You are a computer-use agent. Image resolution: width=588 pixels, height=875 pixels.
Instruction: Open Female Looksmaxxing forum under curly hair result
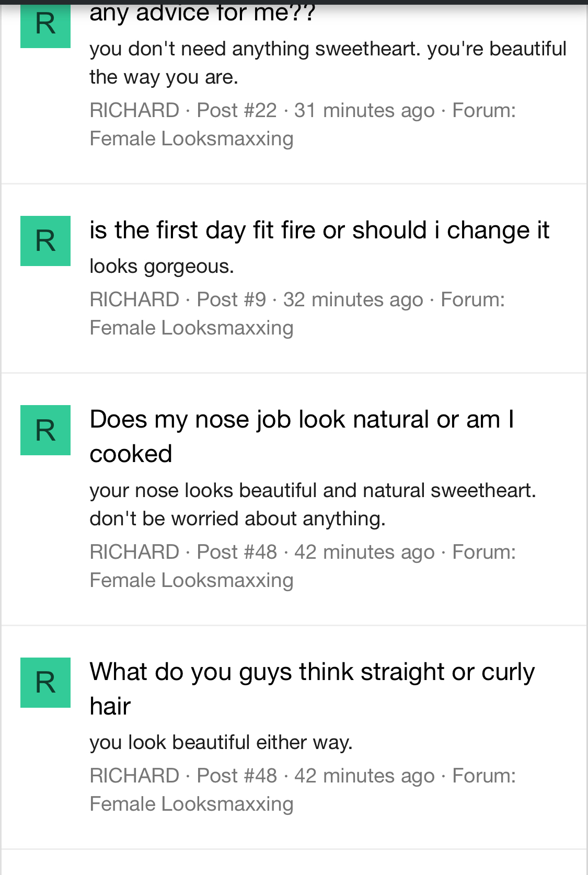click(x=191, y=804)
